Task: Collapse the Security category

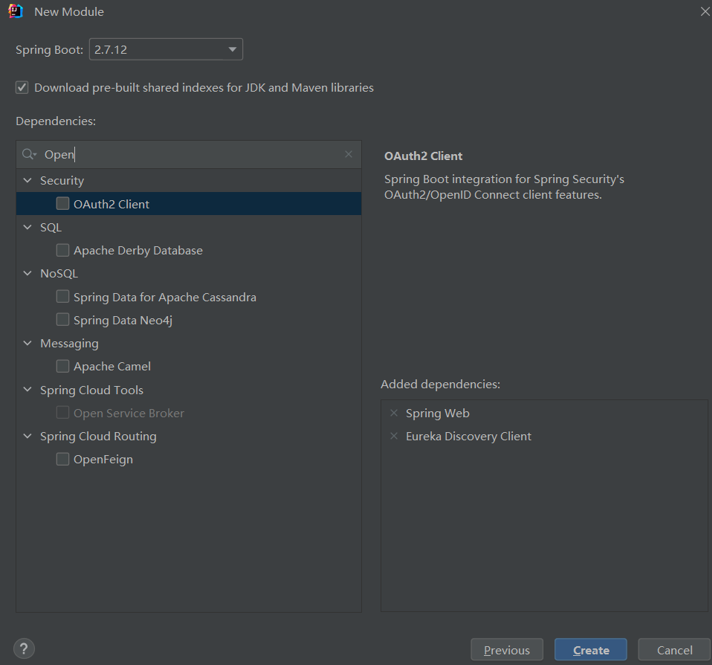Action: [28, 181]
